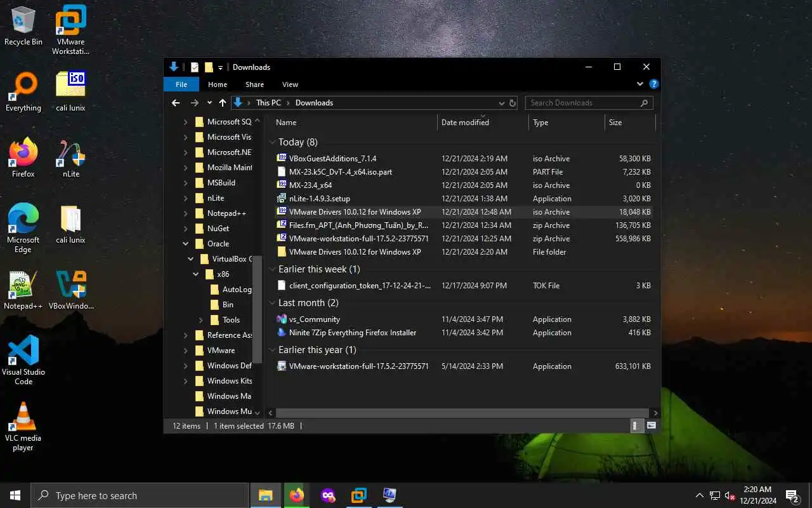Click the muted volume tray icon

point(730,495)
